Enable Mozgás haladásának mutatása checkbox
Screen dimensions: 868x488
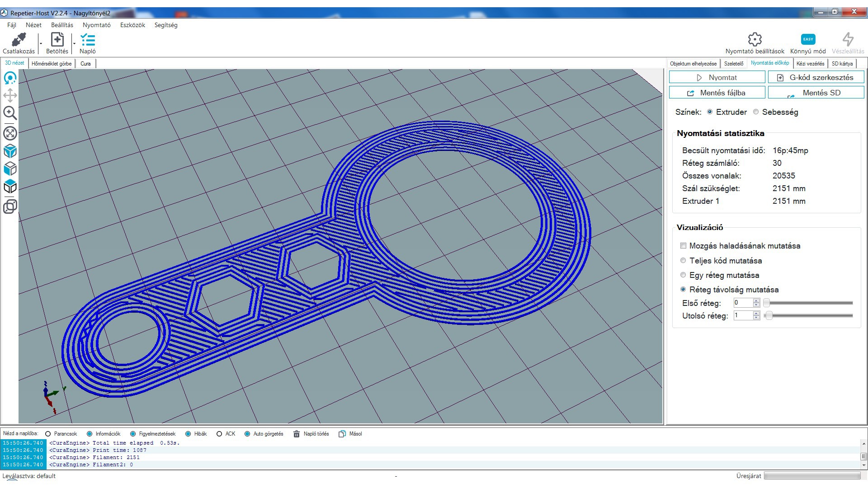click(683, 246)
